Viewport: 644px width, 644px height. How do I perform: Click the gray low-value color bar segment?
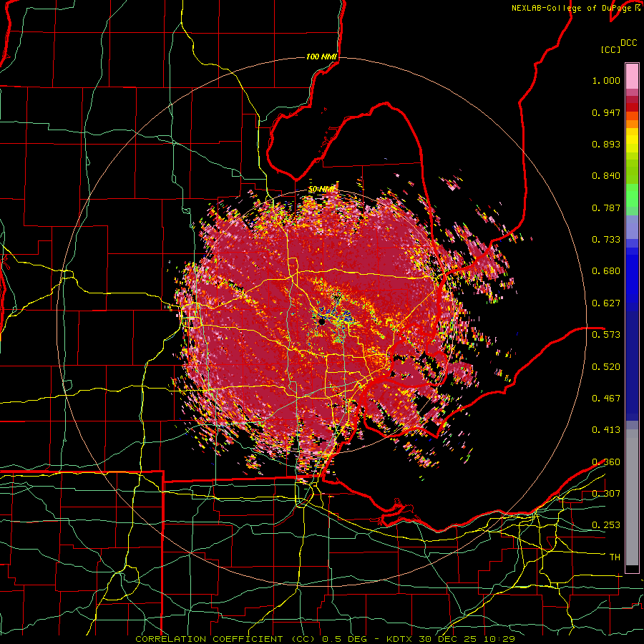point(632,497)
